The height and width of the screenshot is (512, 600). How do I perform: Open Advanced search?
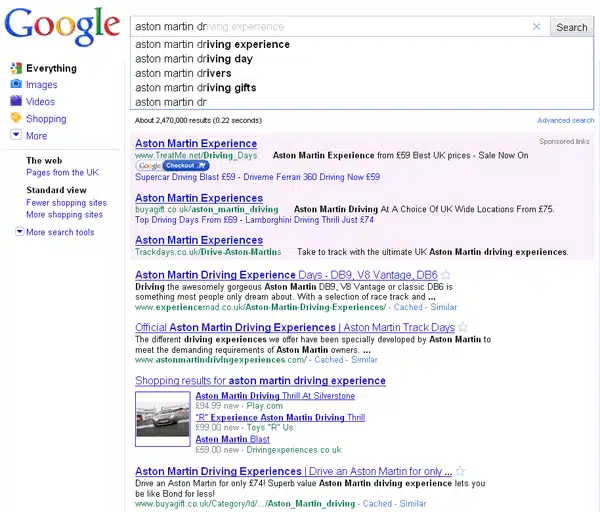566,121
